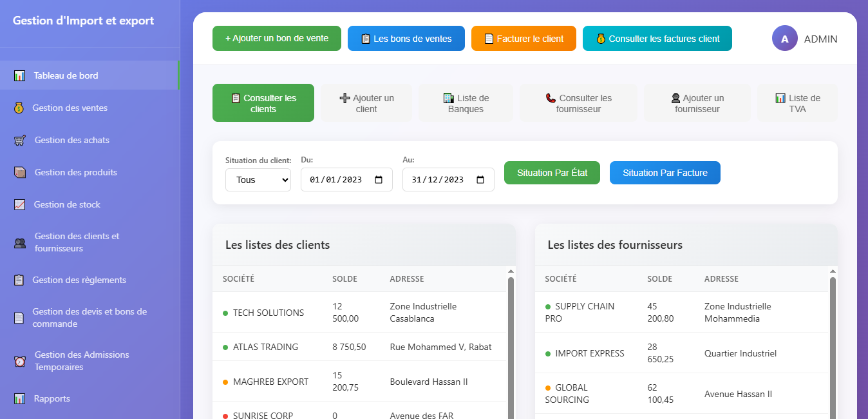The image size is (868, 419).
Task: Select the ATLAS TRADING client row
Action: [x=359, y=347]
